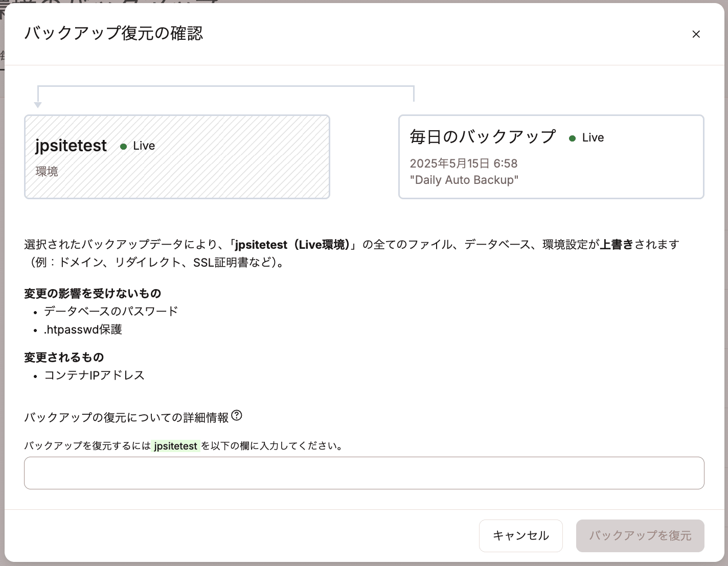728x566 pixels.
Task: Click the バックアップを復元 button
Action: [x=640, y=535]
